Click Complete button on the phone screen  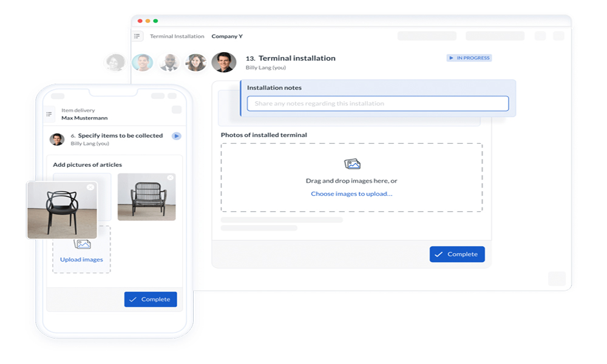tap(151, 300)
